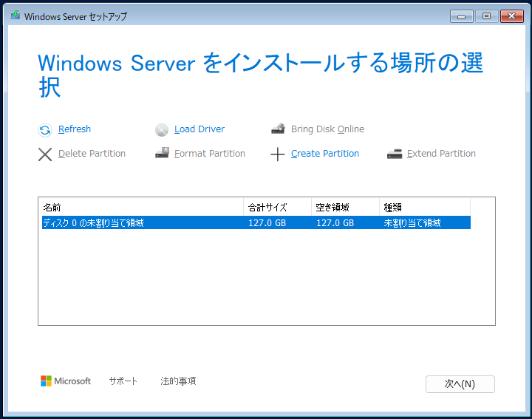Click the Extend Partition drive icon
This screenshot has height=419, width=532.
pyautogui.click(x=395, y=154)
